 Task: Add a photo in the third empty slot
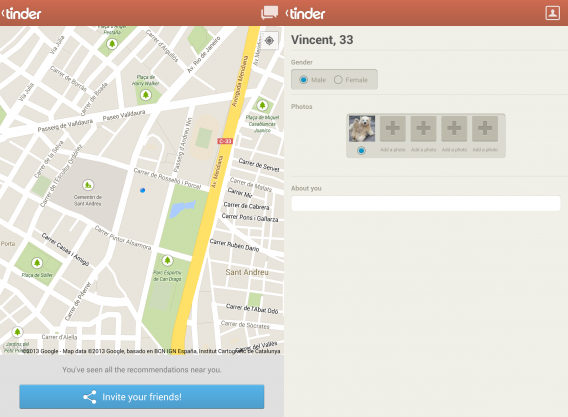(x=454, y=128)
